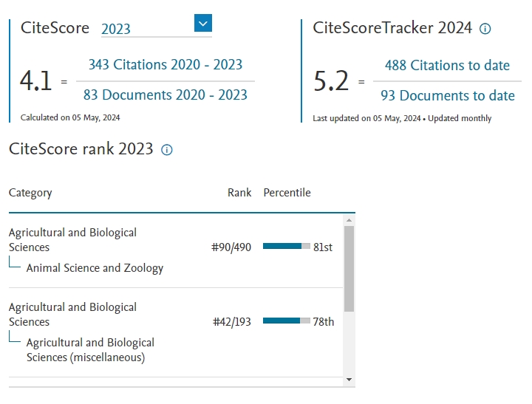Screen dimensions: 532x404
Task: Select the #90/490 rank value
Action: point(231,247)
